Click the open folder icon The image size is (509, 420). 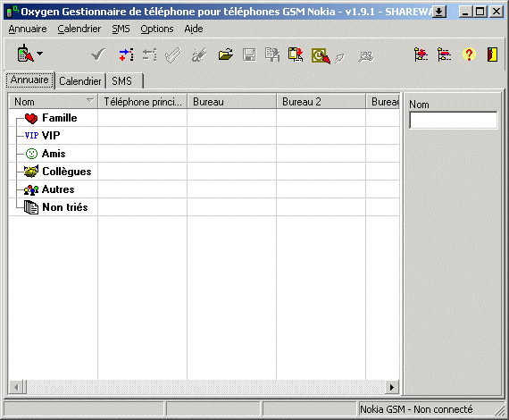point(226,55)
